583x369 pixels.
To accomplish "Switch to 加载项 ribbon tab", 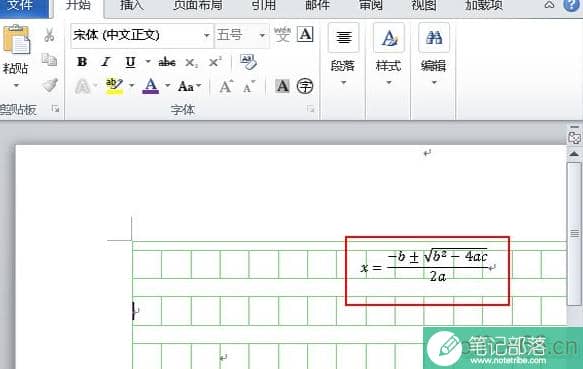I will 483,5.
